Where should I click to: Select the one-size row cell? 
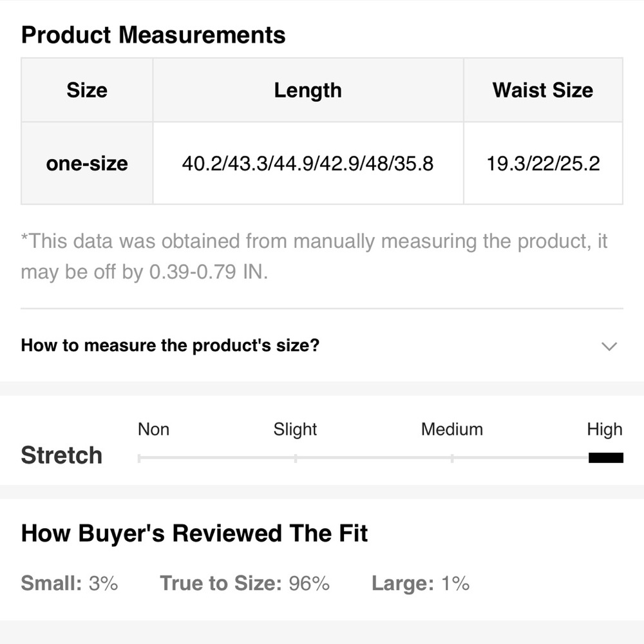coord(87,164)
